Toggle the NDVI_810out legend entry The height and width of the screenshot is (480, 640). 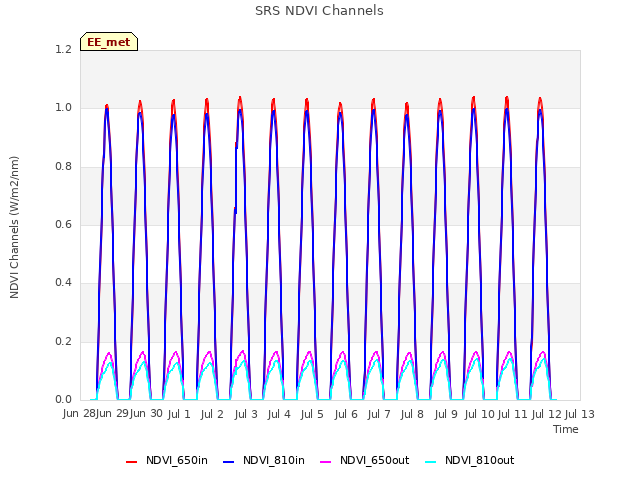[470, 461]
